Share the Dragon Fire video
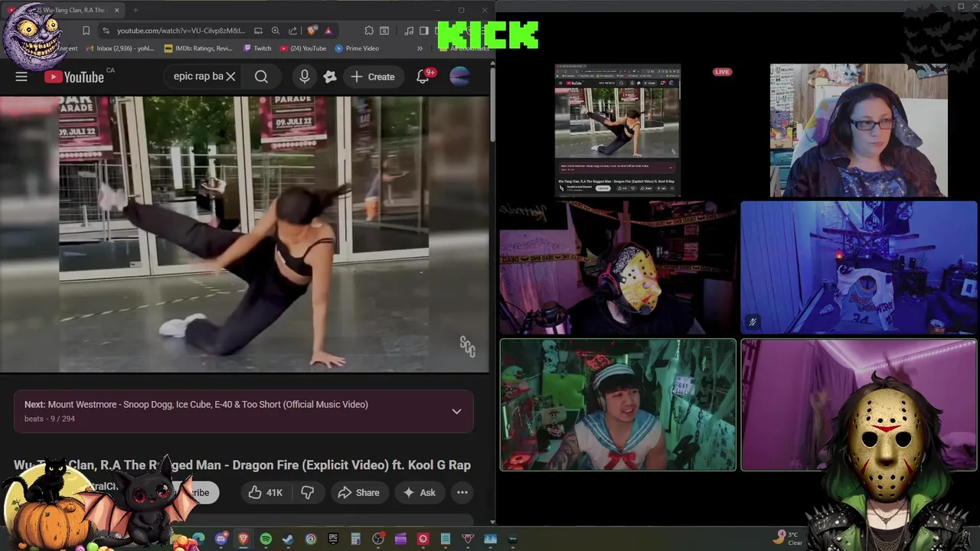Viewport: 980px width, 551px height. 358,493
